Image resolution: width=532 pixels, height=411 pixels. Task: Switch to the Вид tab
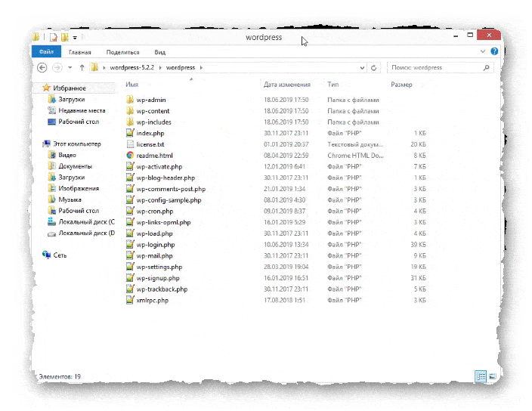pos(159,52)
